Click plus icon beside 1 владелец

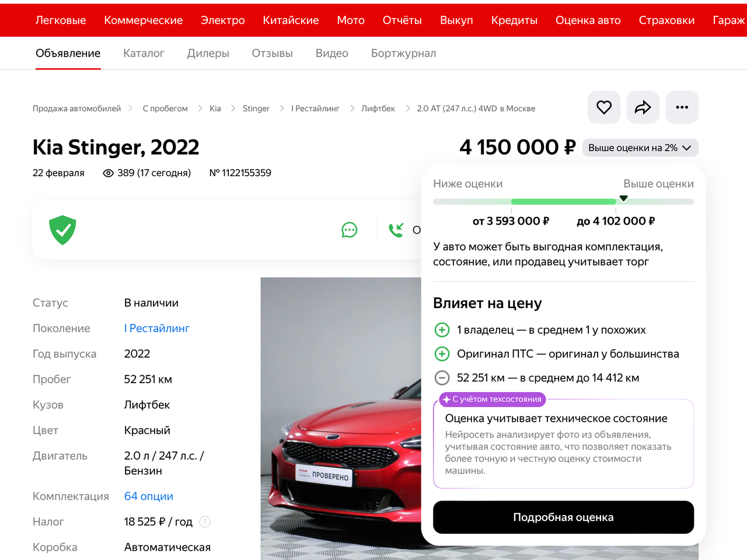(442, 330)
